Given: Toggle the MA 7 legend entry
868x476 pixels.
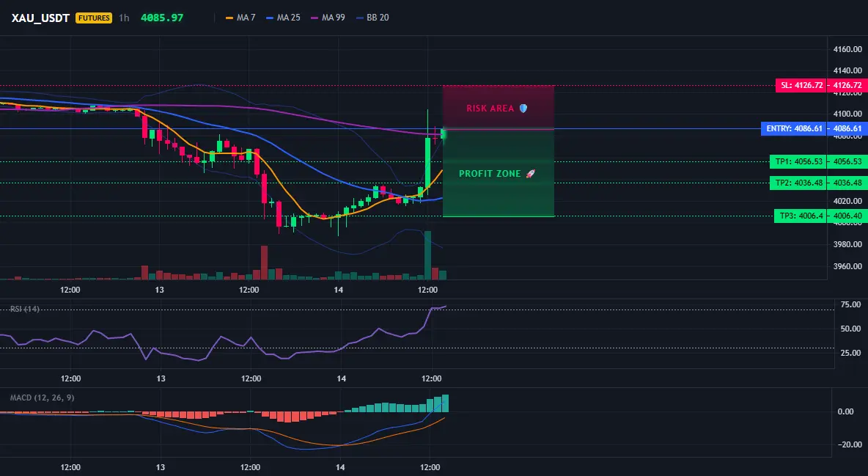Looking at the screenshot, I should (x=240, y=18).
